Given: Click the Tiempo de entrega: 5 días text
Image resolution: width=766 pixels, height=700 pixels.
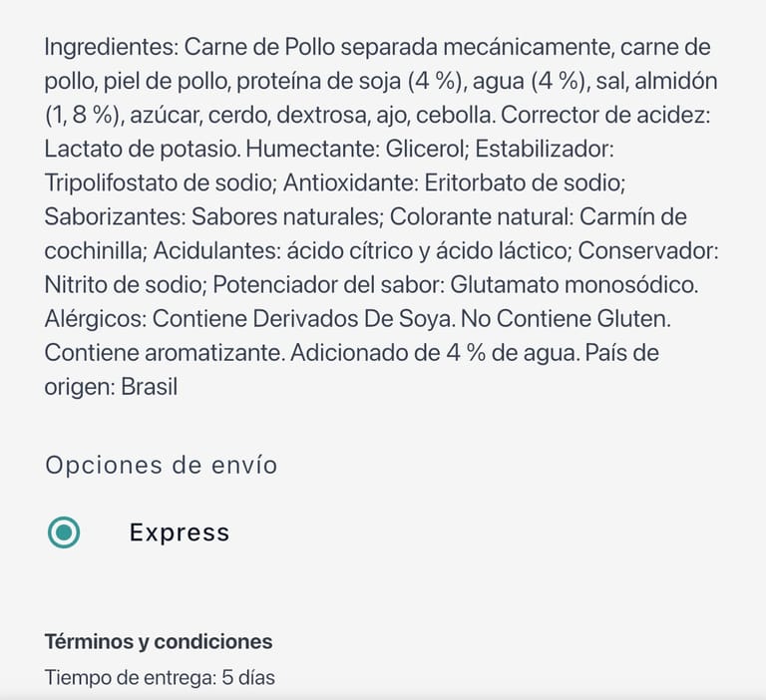Looking at the screenshot, I should coord(160,678).
